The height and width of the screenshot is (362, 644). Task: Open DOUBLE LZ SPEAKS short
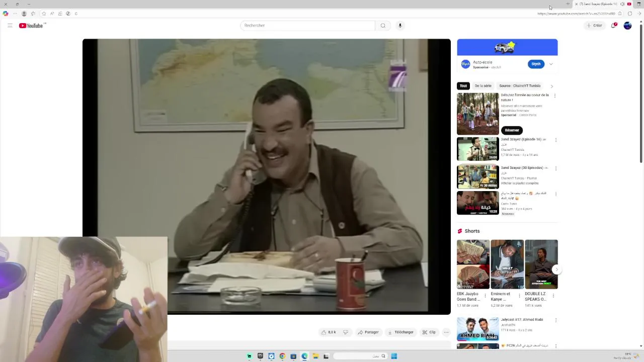click(x=541, y=264)
